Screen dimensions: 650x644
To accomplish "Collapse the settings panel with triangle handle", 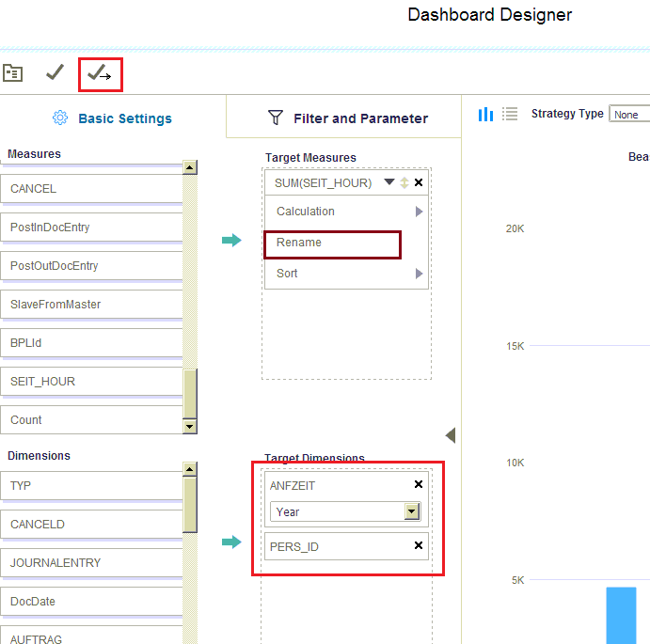I will point(451,435).
